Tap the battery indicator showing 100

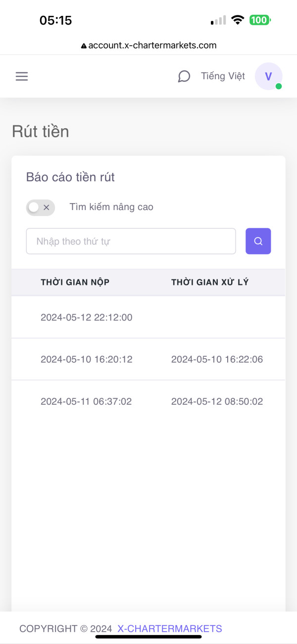point(260,20)
